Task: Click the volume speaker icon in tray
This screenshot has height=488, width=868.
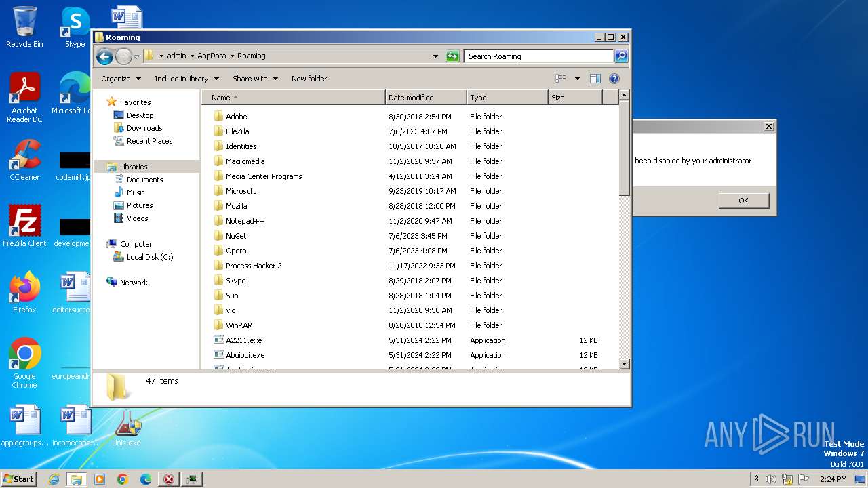Action: point(771,479)
